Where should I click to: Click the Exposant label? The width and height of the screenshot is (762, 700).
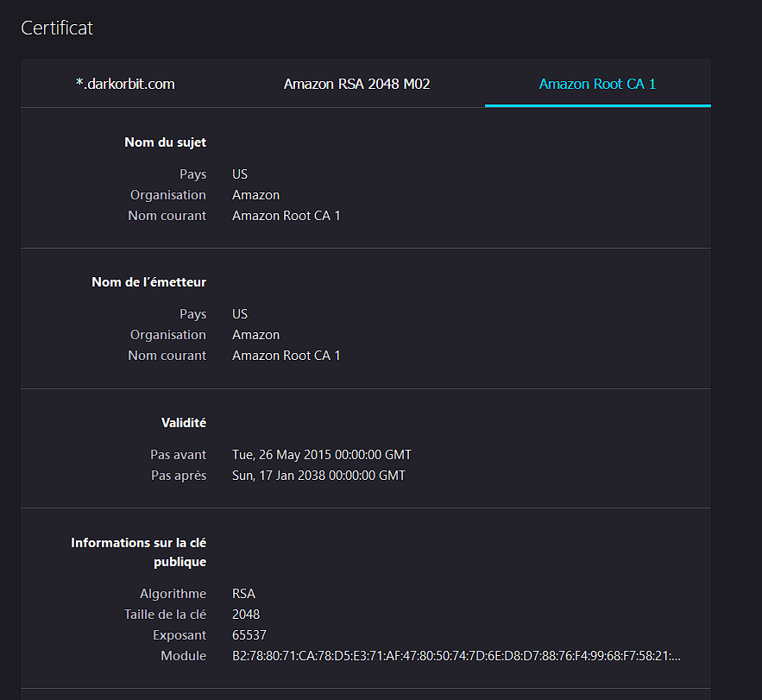pyautogui.click(x=179, y=635)
